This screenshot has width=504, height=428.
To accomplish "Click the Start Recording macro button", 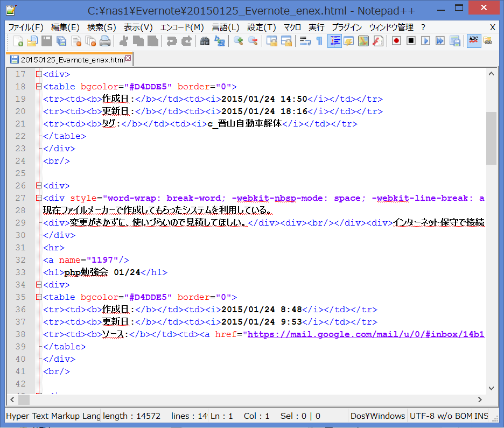I will tap(396, 41).
